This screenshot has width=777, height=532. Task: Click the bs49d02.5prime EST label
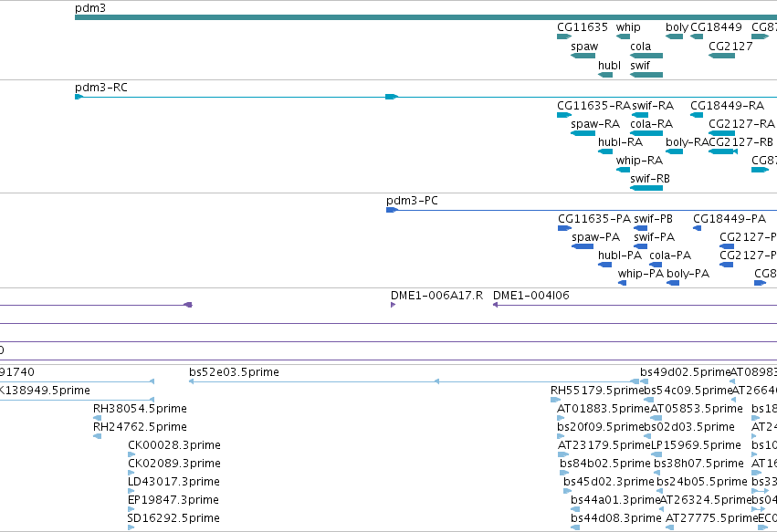(x=686, y=372)
